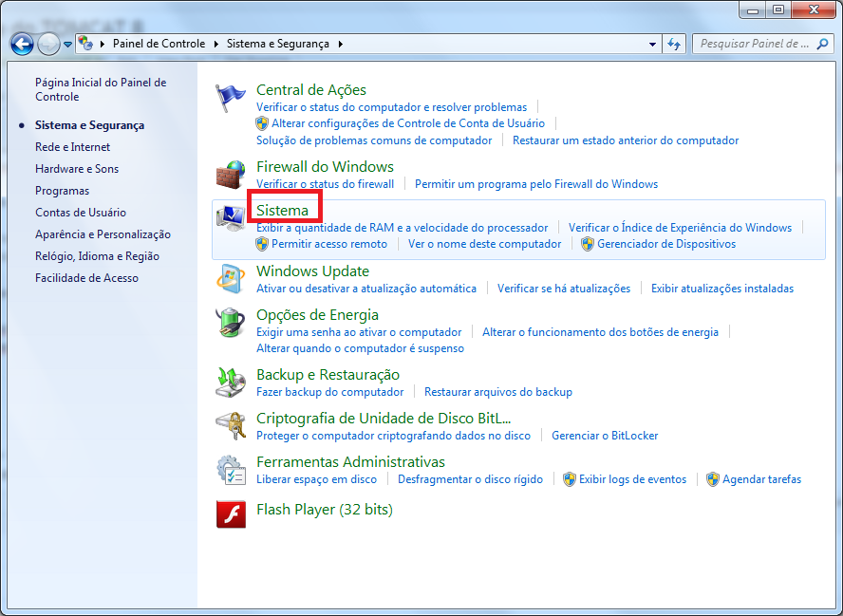Click Desfragmentar o disco rígido
The height and width of the screenshot is (616, 843).
470,479
